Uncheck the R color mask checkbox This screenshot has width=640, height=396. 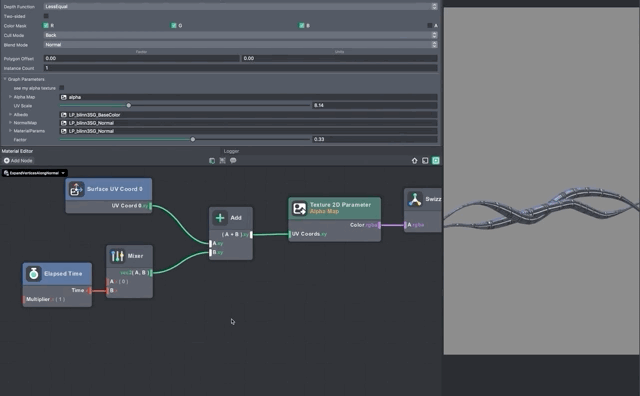46,25
